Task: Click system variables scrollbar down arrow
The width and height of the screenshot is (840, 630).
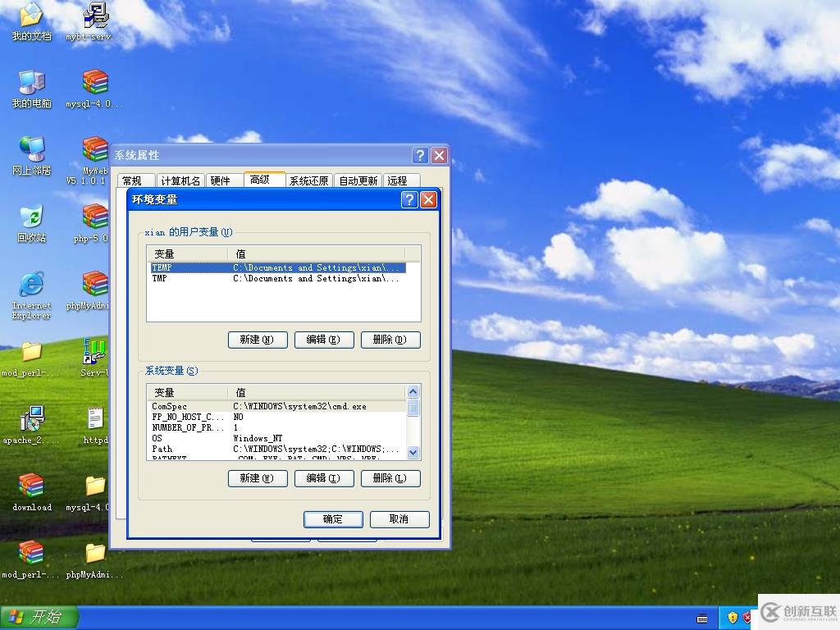Action: (x=413, y=453)
